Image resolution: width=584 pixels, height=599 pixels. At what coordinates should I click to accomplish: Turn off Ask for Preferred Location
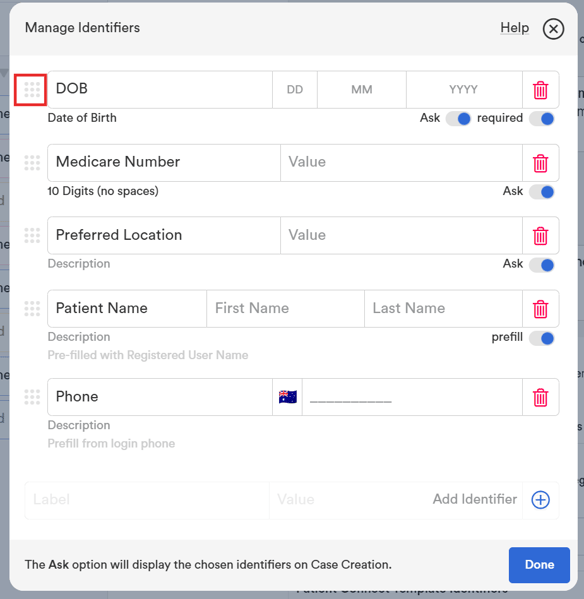(542, 265)
